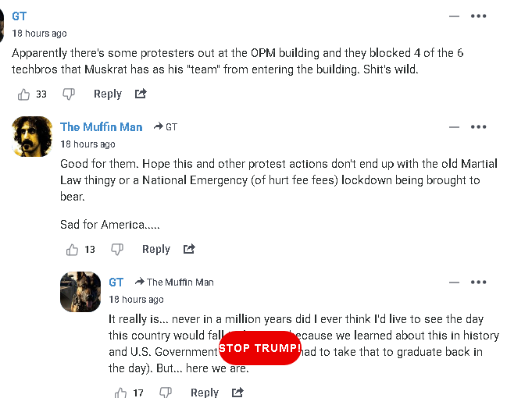View The Muffin Man's avatar picture

(x=33, y=137)
